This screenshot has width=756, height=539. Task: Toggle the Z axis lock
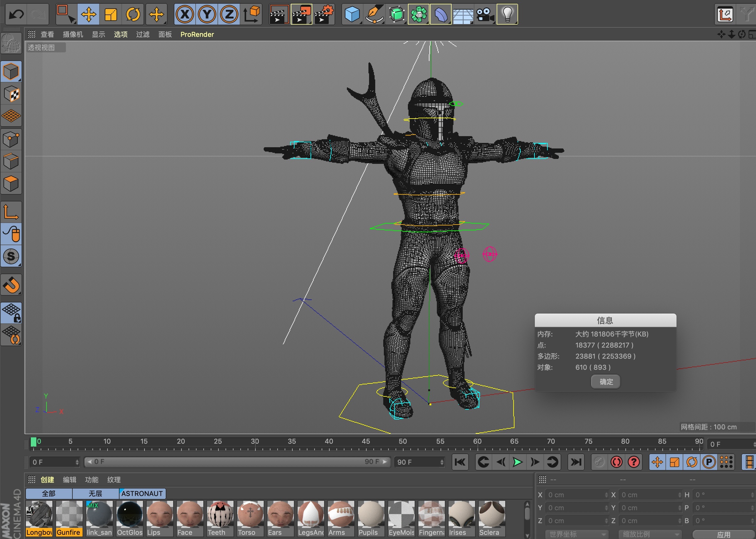[229, 14]
